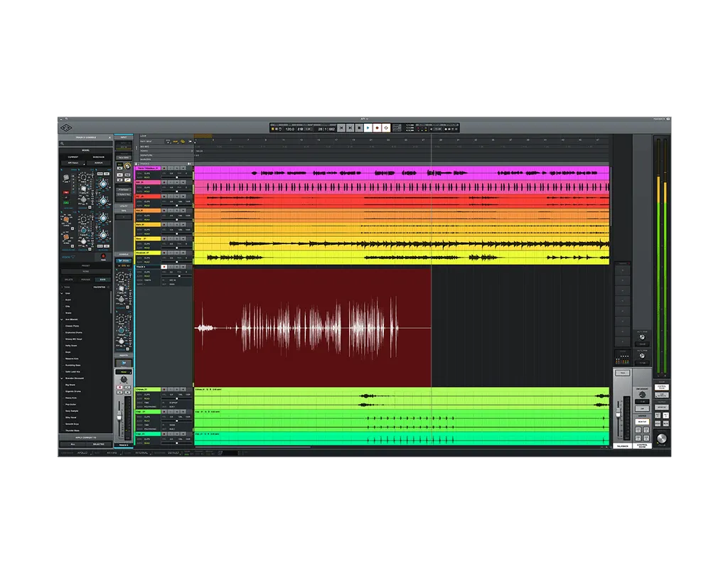Select the Explosive Drums preset
The width and height of the screenshot is (728, 572).
[x=74, y=333]
